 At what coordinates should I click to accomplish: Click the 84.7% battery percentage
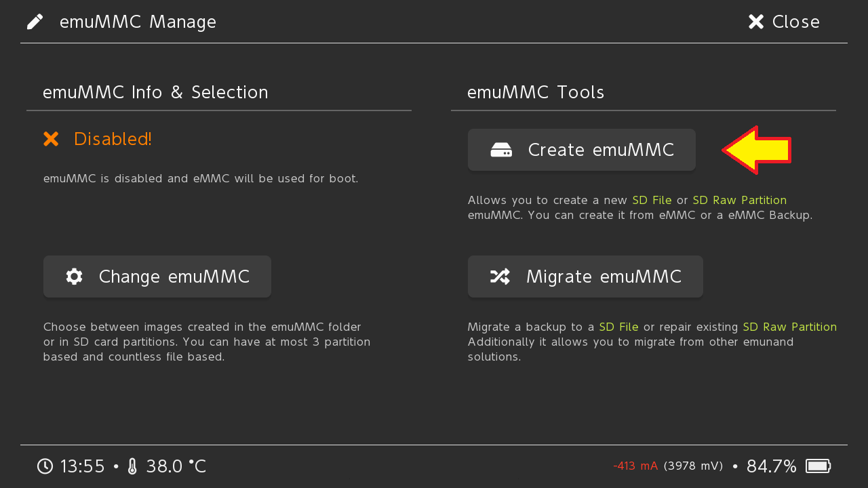coord(771,466)
